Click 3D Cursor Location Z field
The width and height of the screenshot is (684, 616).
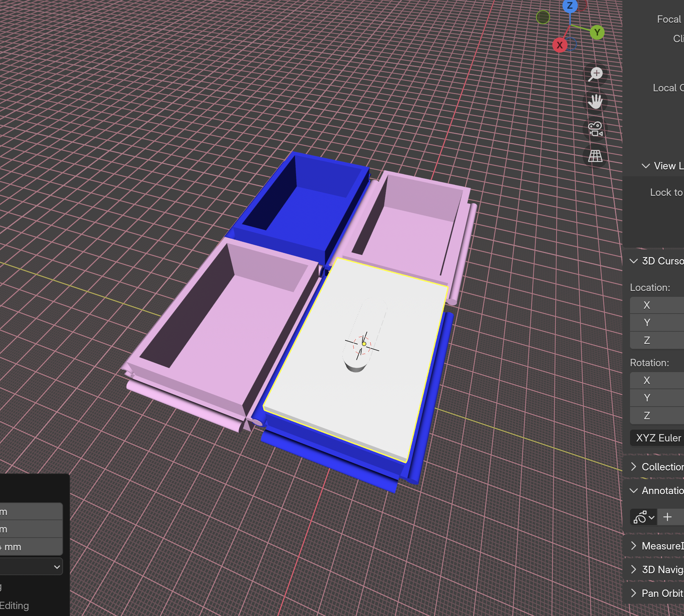pyautogui.click(x=657, y=340)
